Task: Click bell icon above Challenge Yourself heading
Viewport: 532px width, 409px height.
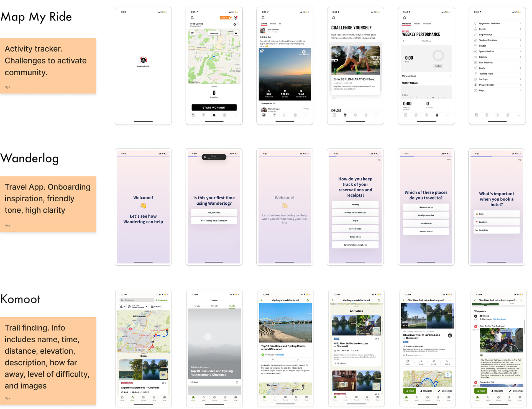Action: coord(334,18)
